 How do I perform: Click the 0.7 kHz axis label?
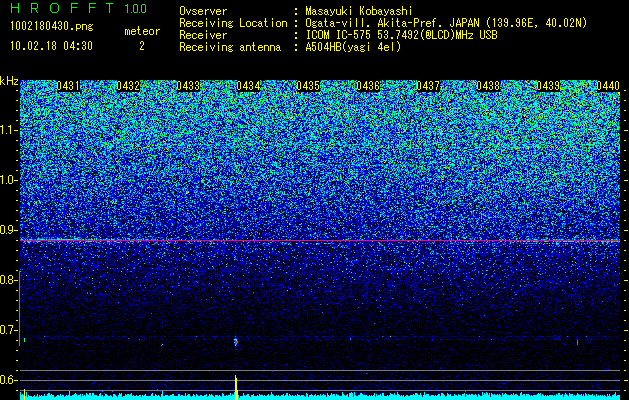7,330
